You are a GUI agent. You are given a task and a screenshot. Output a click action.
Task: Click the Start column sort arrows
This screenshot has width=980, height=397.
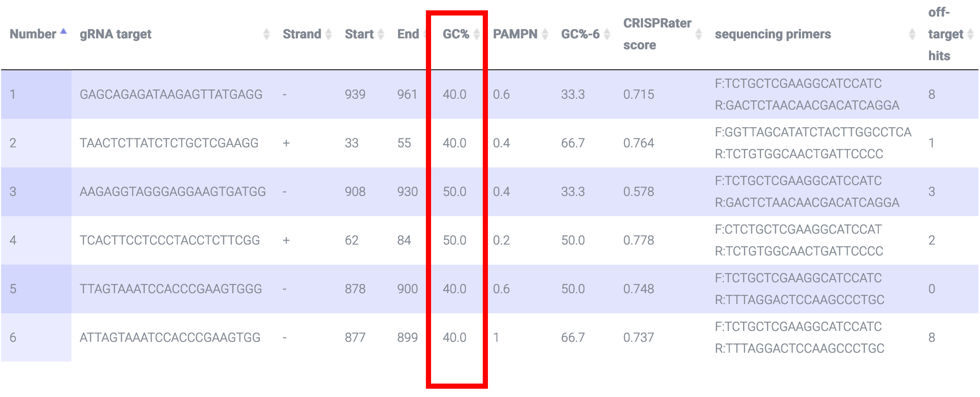pos(381,34)
